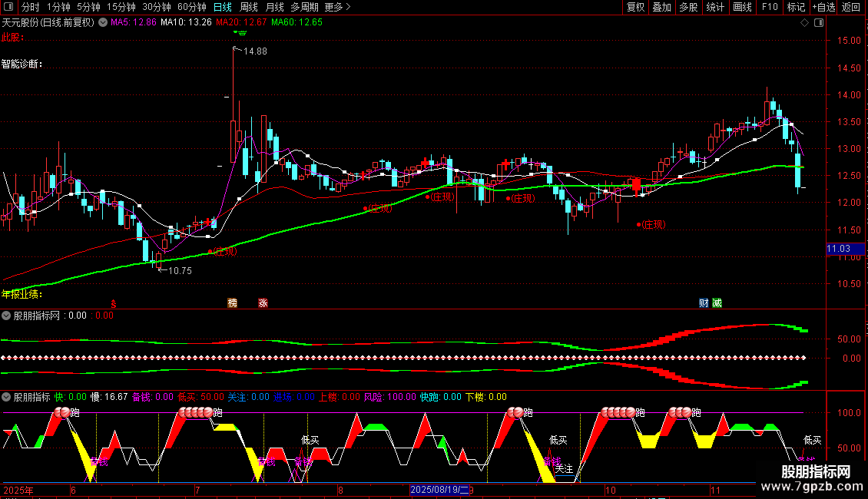
Task: Click the MA60: 12.65 value
Action: click(x=297, y=22)
